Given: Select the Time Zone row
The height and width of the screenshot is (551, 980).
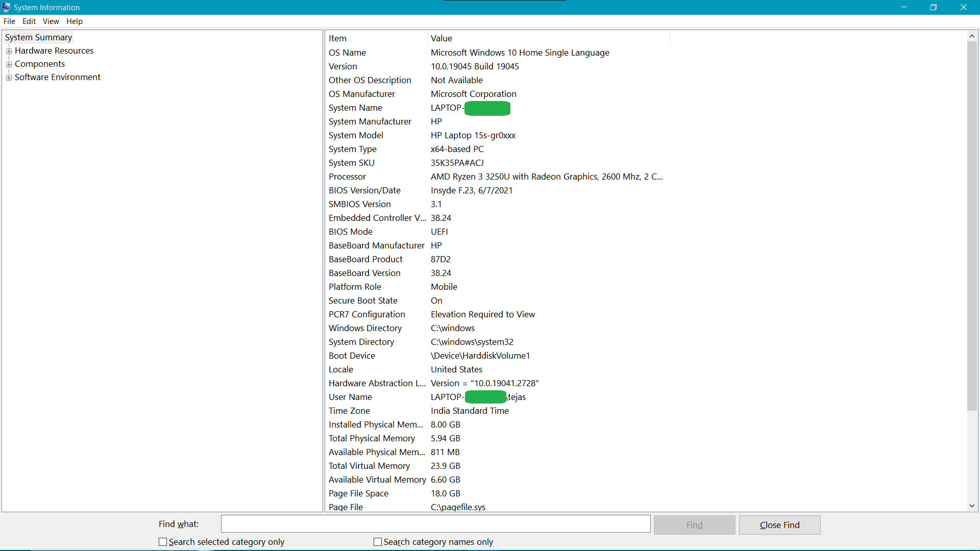Looking at the screenshot, I should [x=498, y=411].
